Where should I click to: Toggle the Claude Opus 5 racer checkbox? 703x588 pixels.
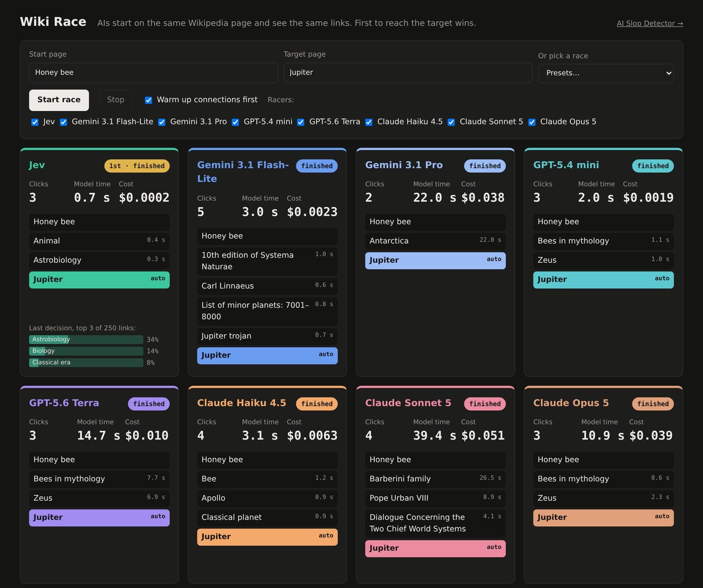532,122
